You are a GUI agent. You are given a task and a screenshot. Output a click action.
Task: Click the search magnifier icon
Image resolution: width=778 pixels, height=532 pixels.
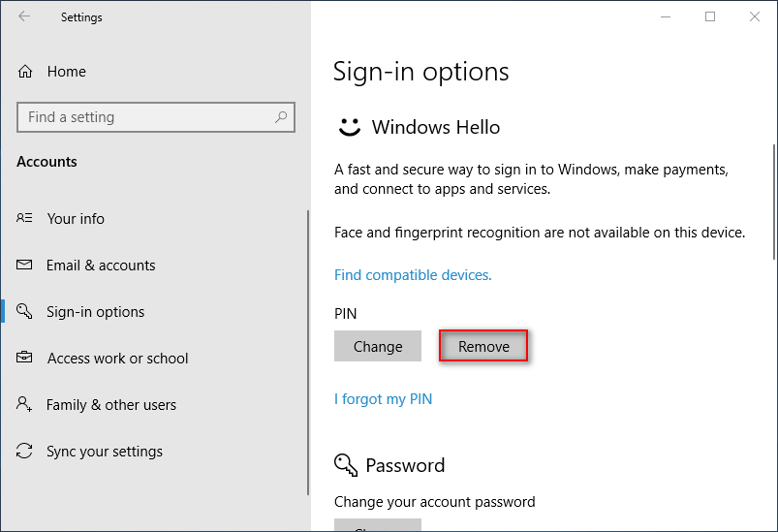click(281, 117)
